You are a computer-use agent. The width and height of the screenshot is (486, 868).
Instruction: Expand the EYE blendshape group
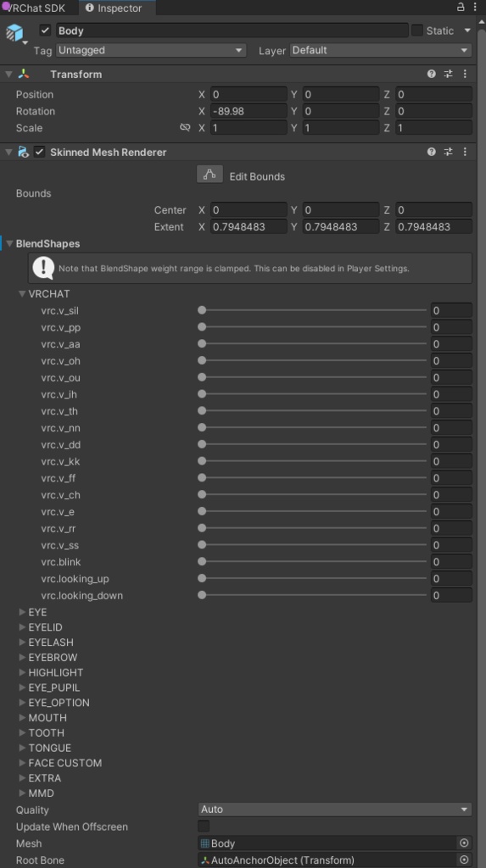point(22,612)
